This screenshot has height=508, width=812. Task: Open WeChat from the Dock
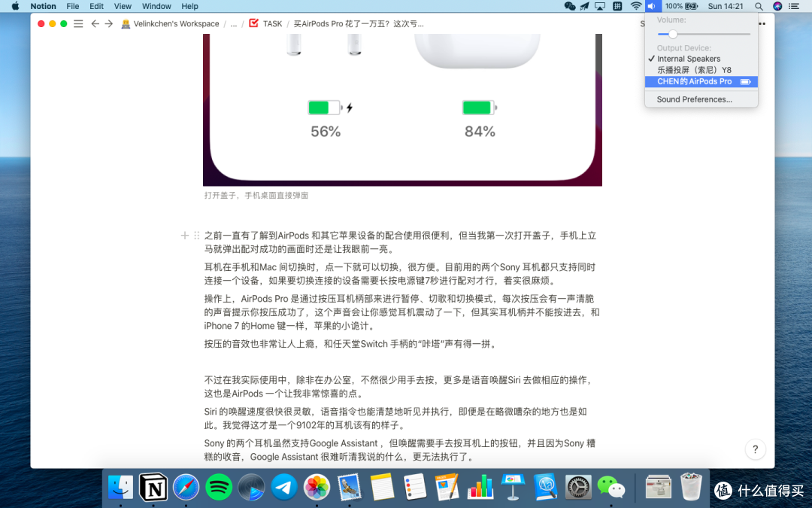(611, 487)
